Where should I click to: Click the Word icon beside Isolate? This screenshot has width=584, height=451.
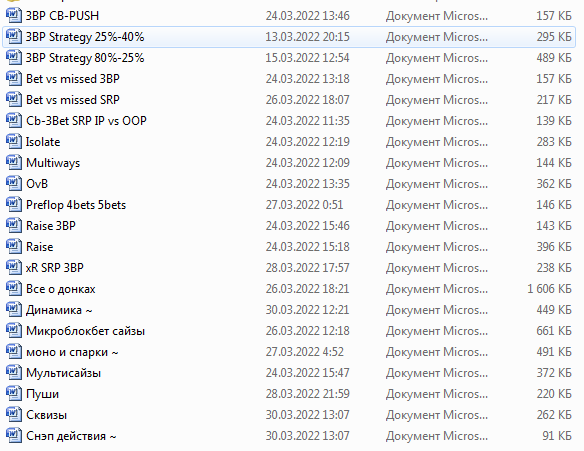(x=13, y=142)
